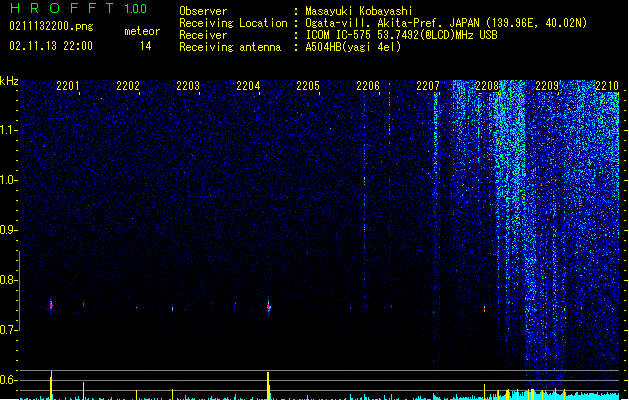Click the yellow intensity bar before 2201
629x400 pixels.
51,385
